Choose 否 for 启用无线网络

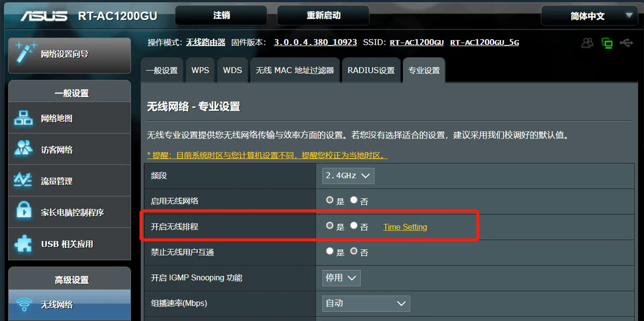pos(354,200)
